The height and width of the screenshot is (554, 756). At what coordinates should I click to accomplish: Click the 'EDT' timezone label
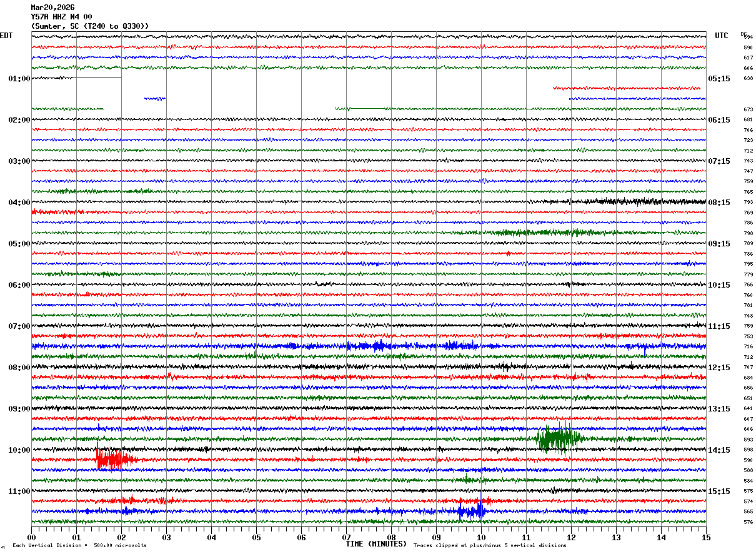[x=6, y=36]
